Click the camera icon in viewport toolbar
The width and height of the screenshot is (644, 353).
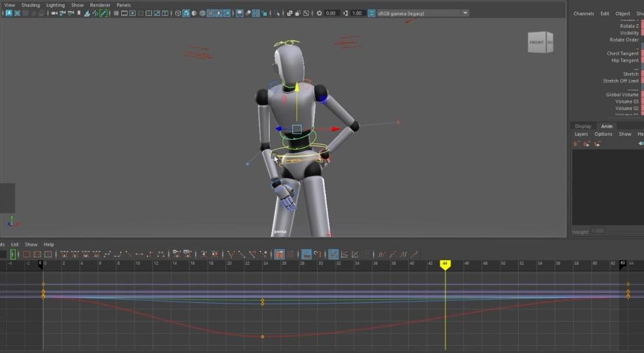pos(54,13)
